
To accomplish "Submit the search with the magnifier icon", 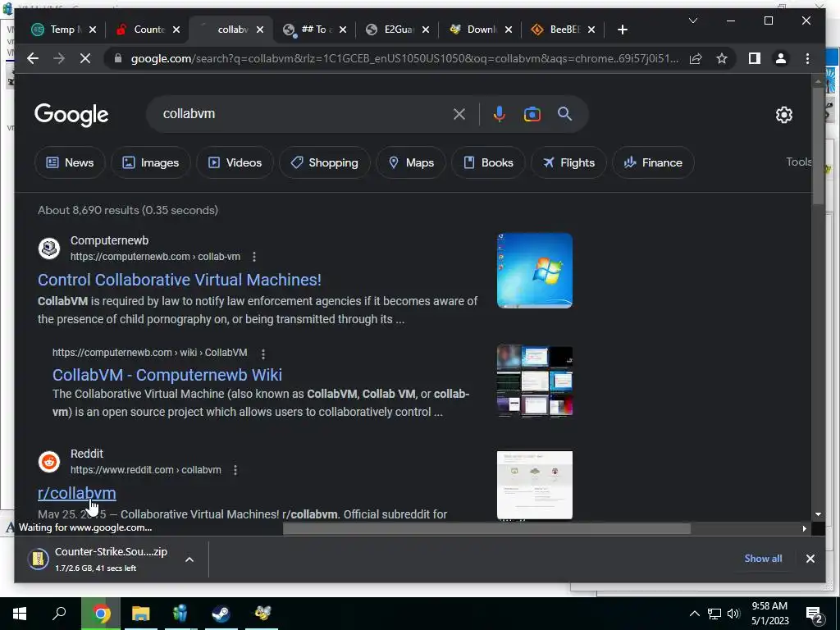I will coord(564,113).
